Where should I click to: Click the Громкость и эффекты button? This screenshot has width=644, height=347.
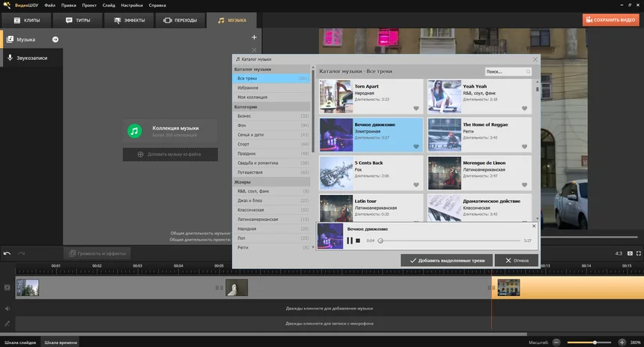click(97, 253)
